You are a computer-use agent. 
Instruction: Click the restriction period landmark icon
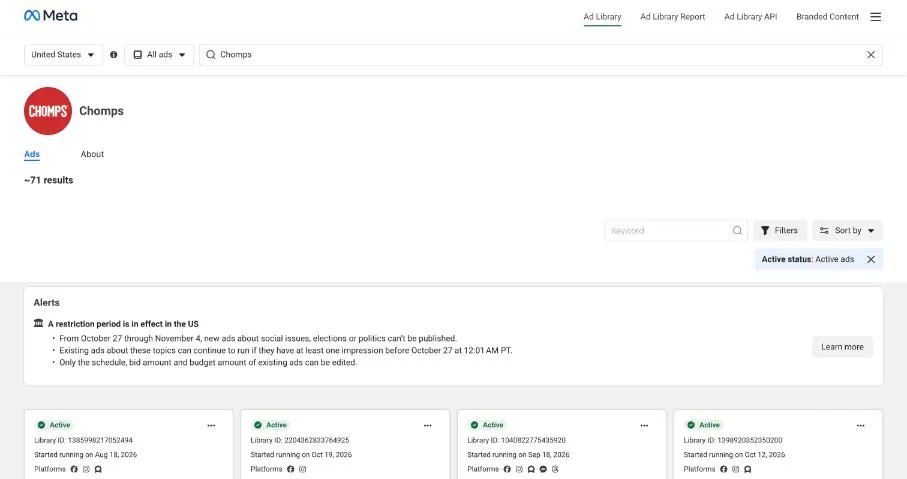pos(38,323)
